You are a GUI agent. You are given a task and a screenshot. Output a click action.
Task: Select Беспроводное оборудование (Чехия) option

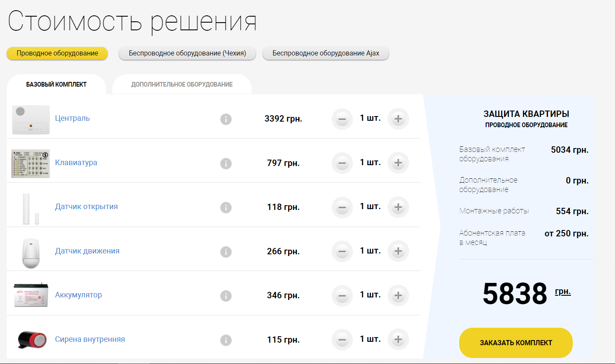tap(187, 53)
